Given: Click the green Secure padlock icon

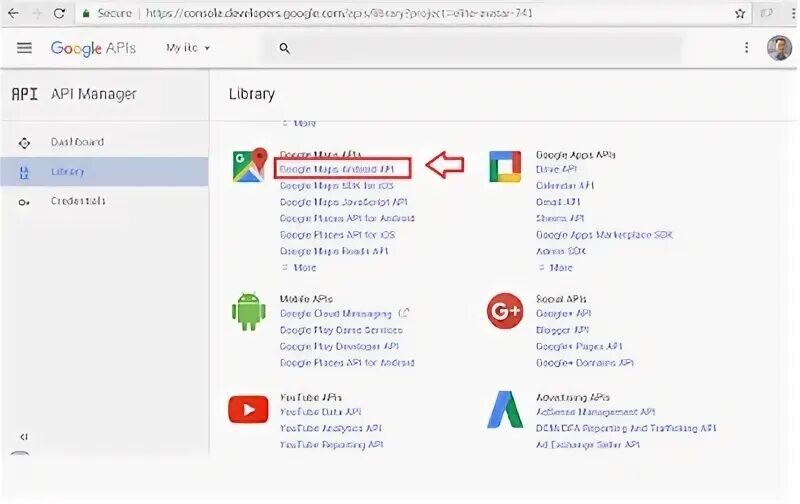Looking at the screenshot, I should 86,13.
